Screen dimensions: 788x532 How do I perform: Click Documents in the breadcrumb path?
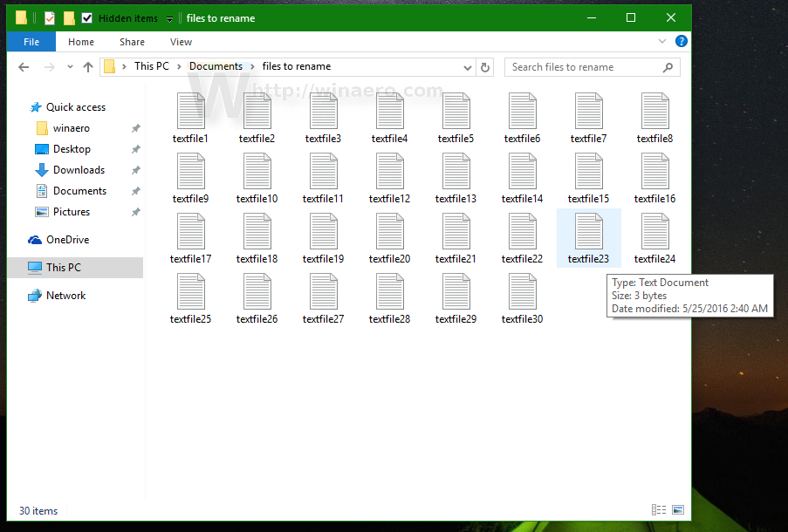point(216,65)
